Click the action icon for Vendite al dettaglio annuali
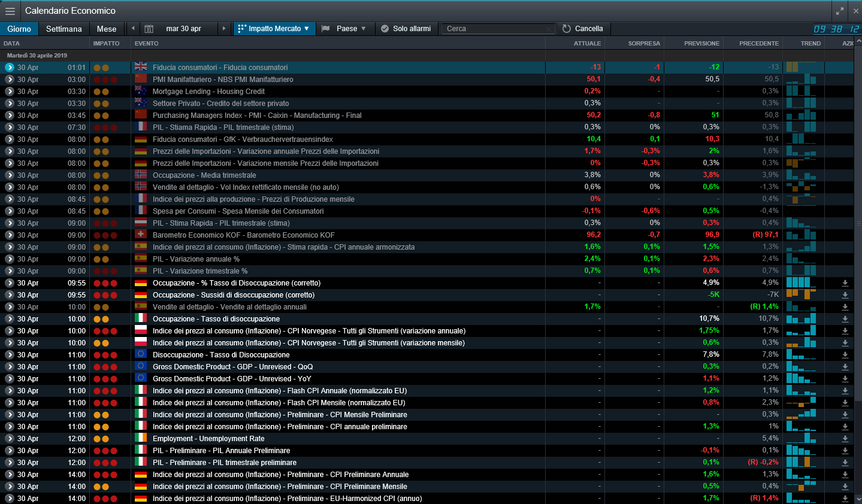The image size is (862, 504). click(845, 307)
